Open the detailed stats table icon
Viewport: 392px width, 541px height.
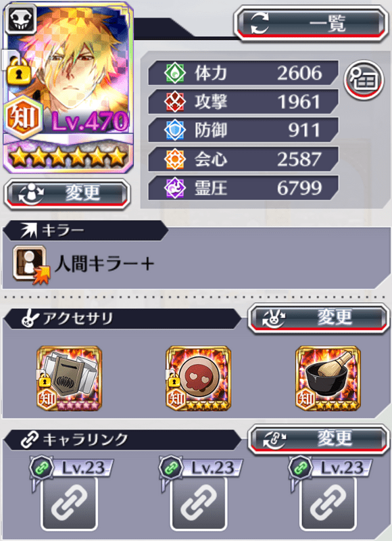(364, 80)
